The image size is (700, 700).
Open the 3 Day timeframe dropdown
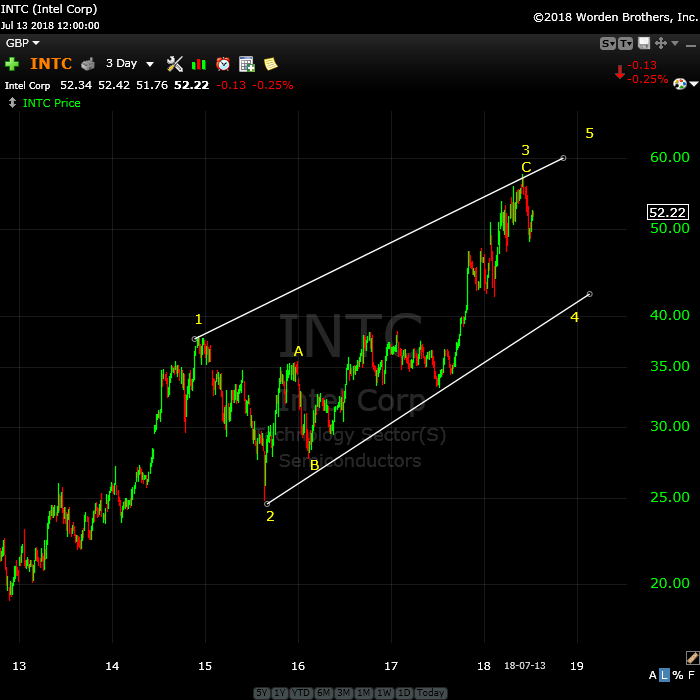[x=130, y=63]
